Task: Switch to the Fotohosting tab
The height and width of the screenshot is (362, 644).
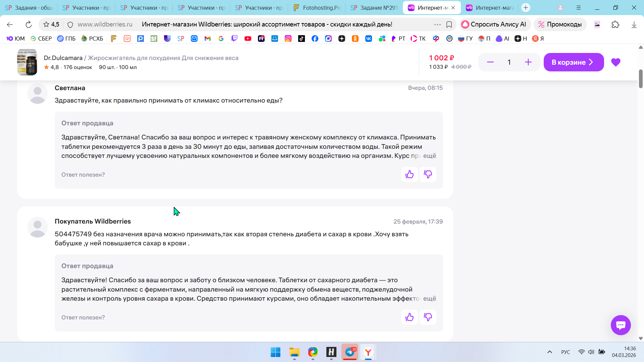Action: point(317,8)
